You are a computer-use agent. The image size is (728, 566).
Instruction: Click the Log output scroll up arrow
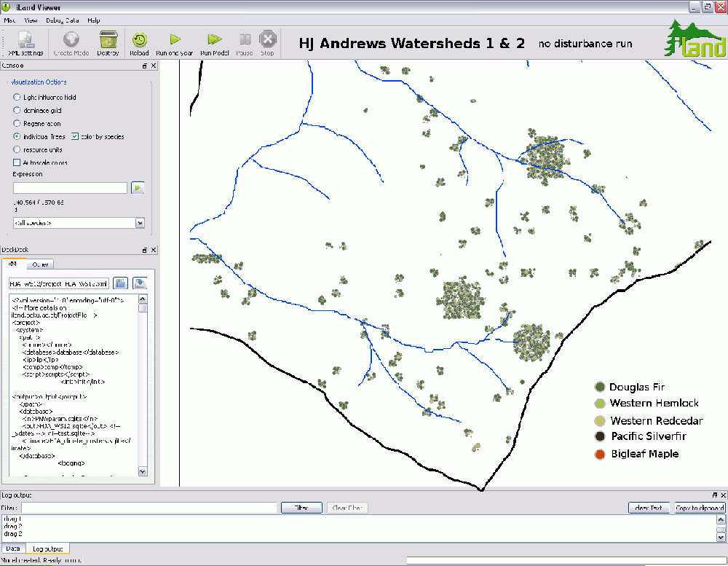pos(721,519)
